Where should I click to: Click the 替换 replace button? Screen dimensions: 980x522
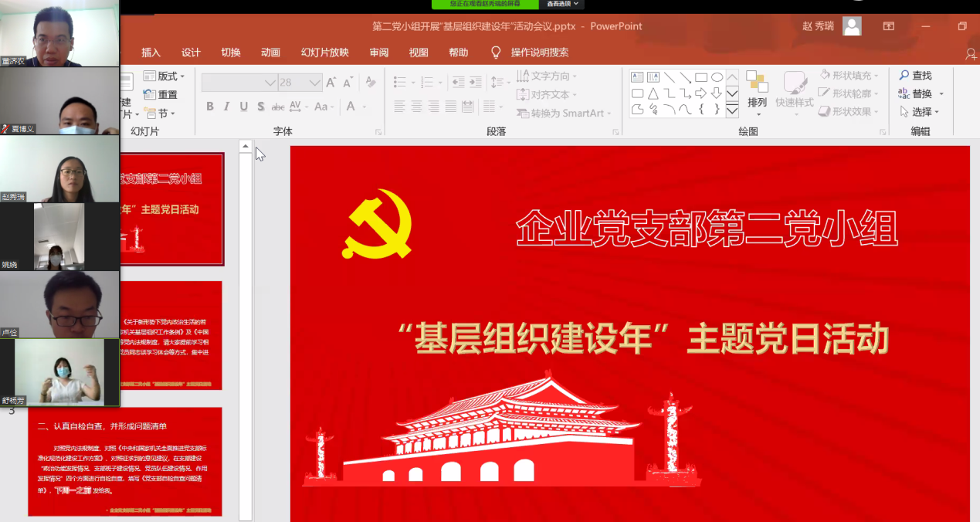pyautogui.click(x=921, y=93)
